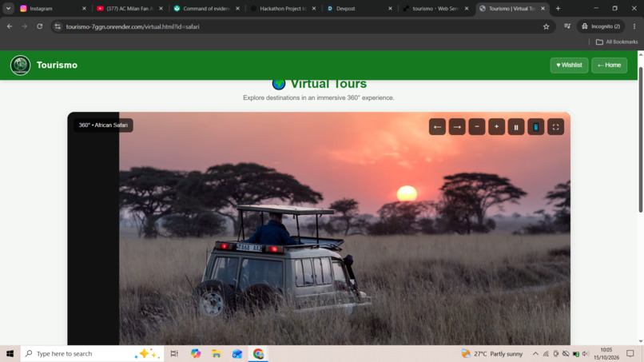Click the Tourismo site title
The width and height of the screenshot is (644, 362).
coord(57,65)
